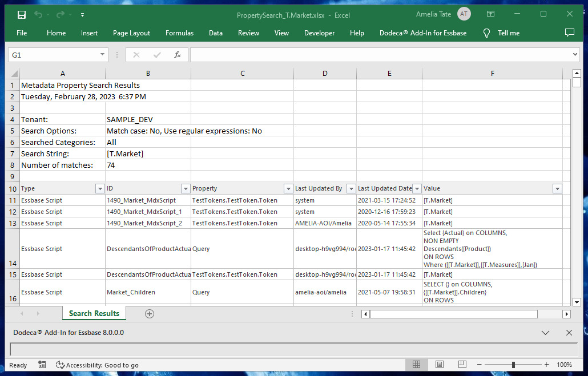588x376 pixels.
Task: Close the Dodeca Add-In task pane
Action: click(x=569, y=333)
